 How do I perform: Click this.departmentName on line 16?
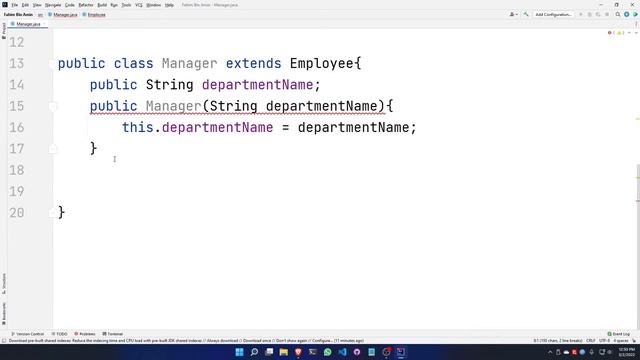coord(198,127)
